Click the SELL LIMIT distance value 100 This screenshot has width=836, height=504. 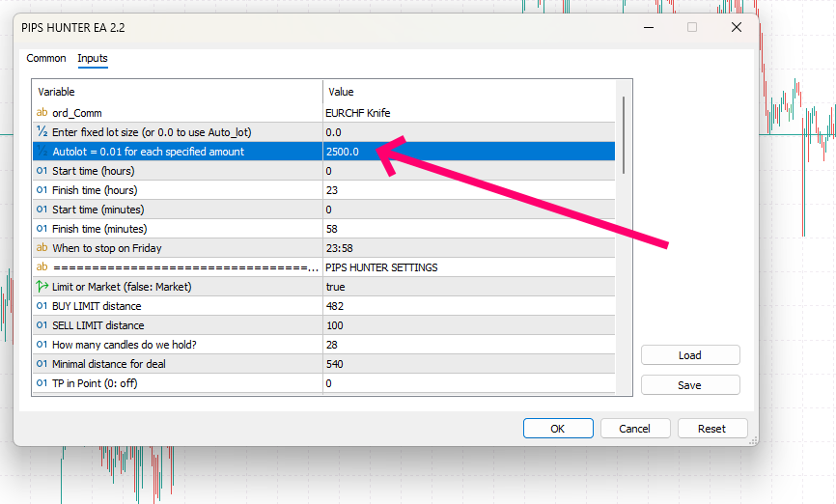point(335,325)
